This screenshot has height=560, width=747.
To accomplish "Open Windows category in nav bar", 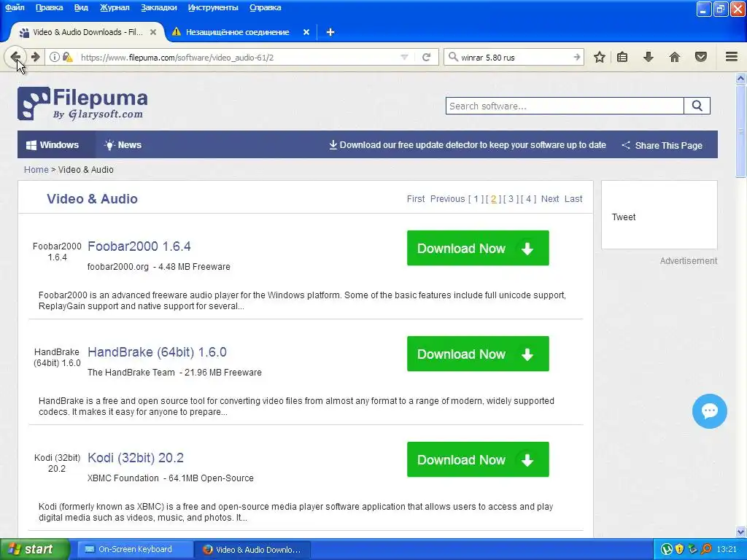I will tap(53, 145).
